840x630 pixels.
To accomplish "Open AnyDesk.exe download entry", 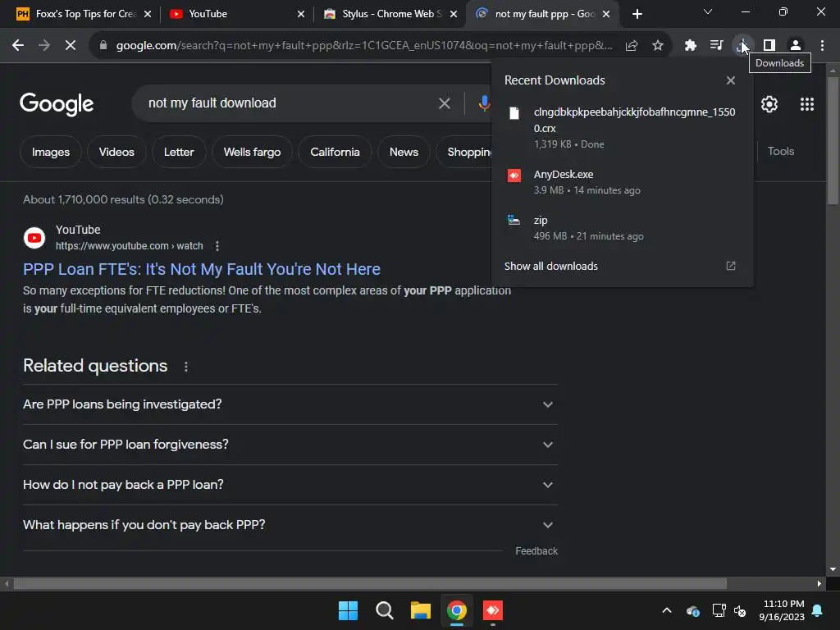I will 622,182.
